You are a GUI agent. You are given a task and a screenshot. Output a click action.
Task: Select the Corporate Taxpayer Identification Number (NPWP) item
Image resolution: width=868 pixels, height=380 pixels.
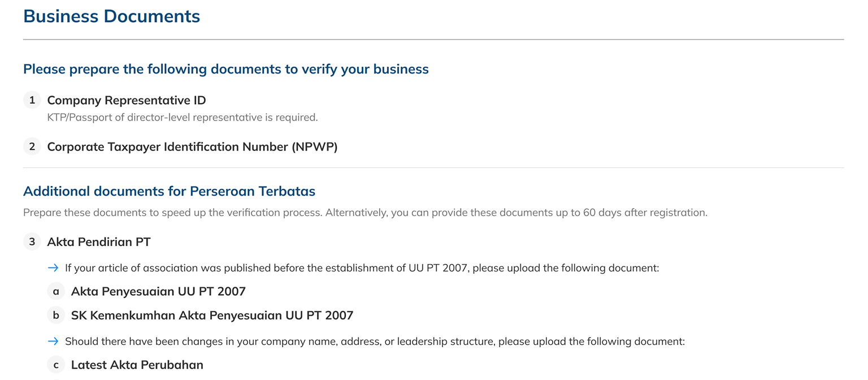[x=192, y=147]
